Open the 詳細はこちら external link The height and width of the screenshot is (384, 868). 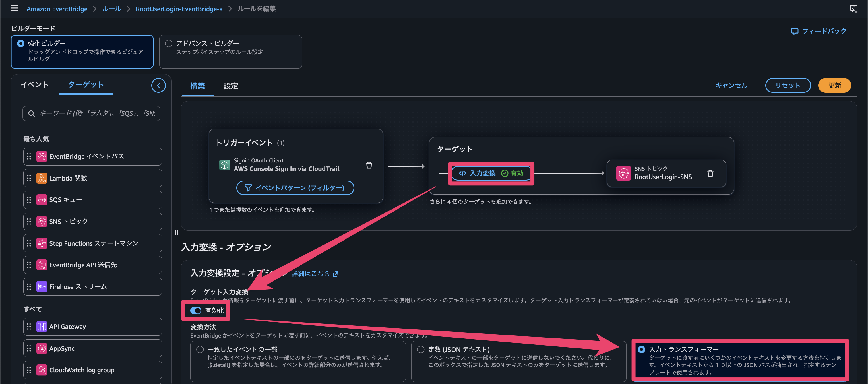pyautogui.click(x=315, y=274)
